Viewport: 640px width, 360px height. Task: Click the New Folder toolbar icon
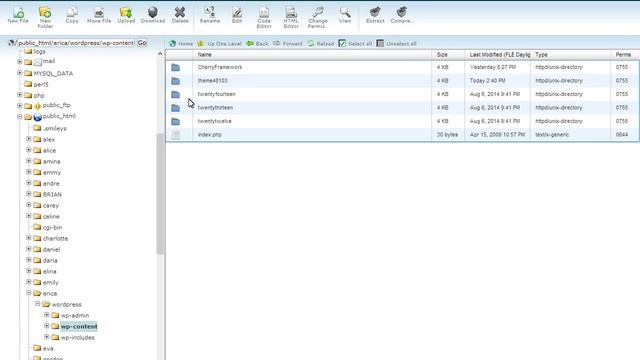(45, 18)
